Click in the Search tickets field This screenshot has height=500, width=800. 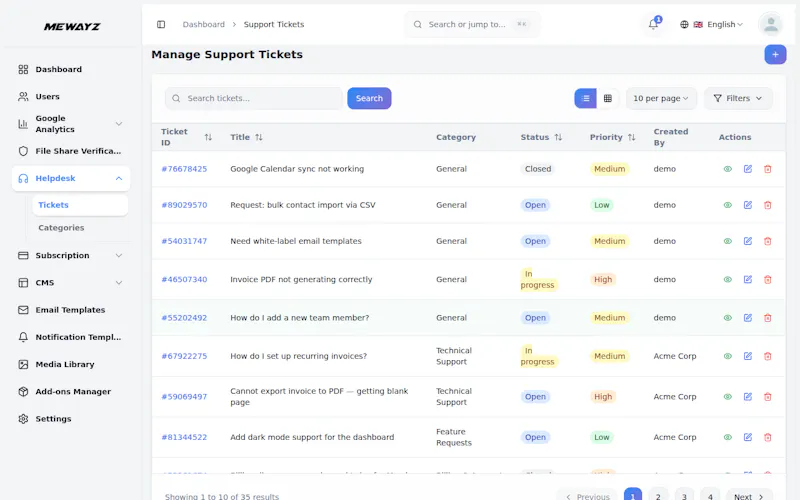[x=254, y=98]
